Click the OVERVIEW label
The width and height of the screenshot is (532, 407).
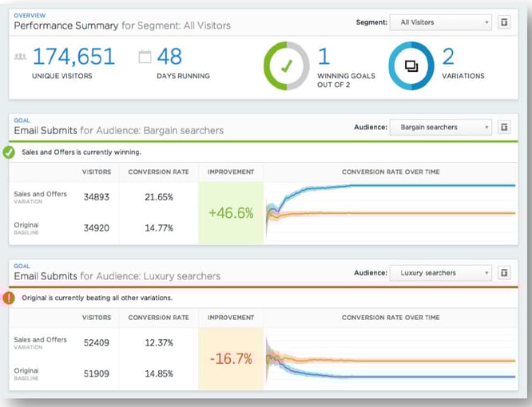click(x=30, y=16)
